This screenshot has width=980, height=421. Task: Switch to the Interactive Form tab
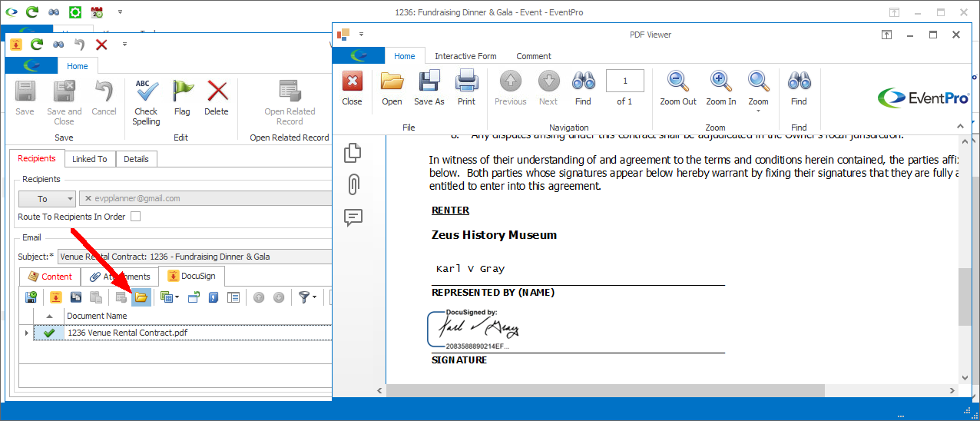click(x=465, y=56)
